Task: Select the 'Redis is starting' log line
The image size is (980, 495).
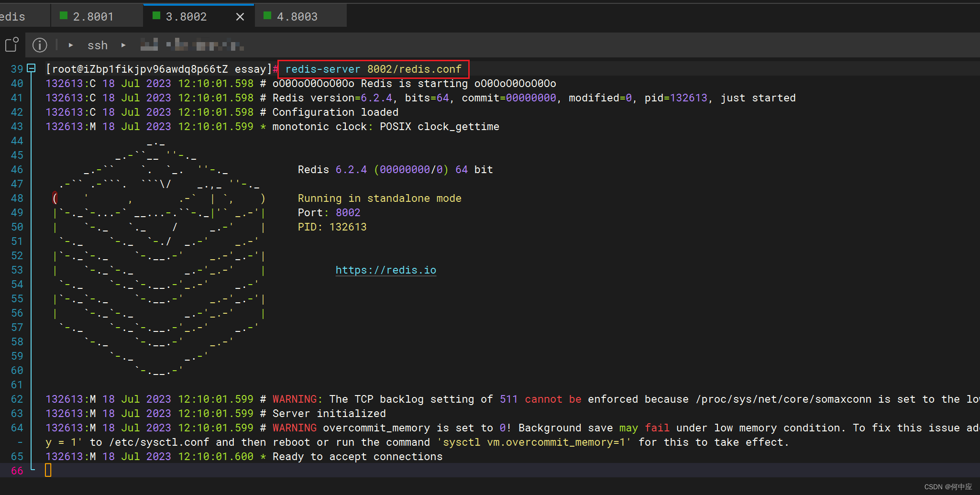Action: [301, 84]
